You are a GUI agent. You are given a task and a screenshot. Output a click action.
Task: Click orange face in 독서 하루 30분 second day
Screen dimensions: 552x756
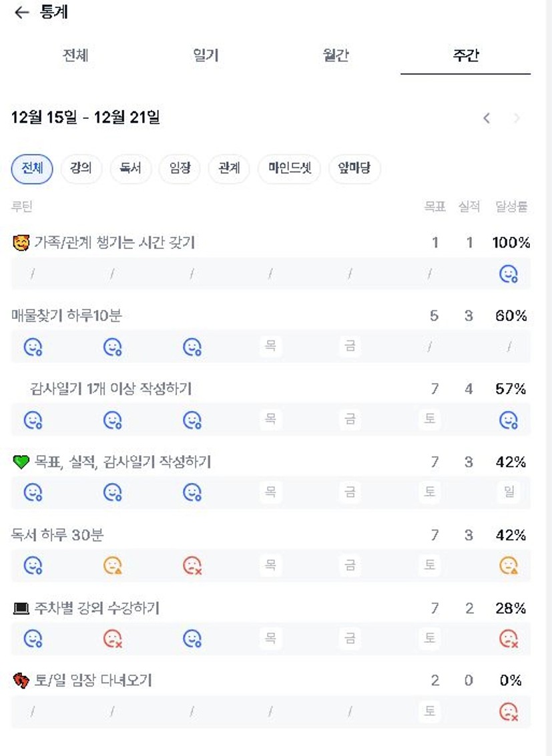(x=112, y=566)
